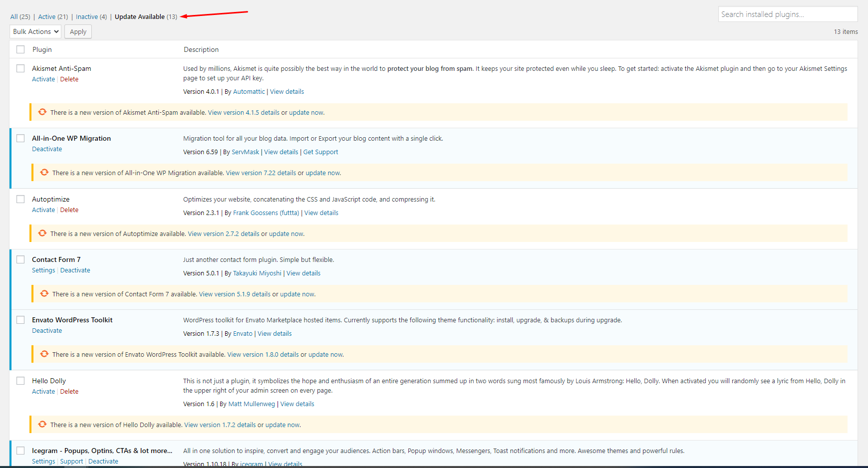Filter by Active (21) plugins
868x468 pixels.
(53, 16)
